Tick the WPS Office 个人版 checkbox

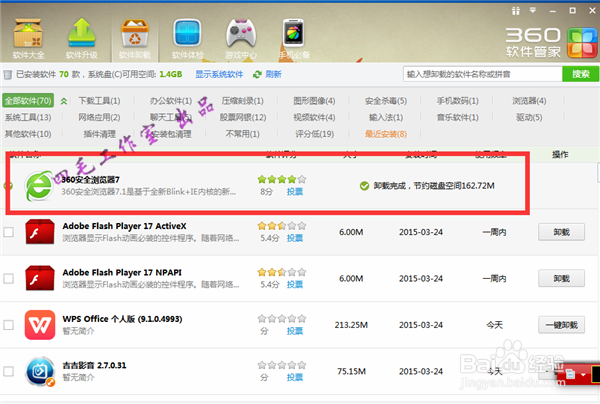pos(8,325)
